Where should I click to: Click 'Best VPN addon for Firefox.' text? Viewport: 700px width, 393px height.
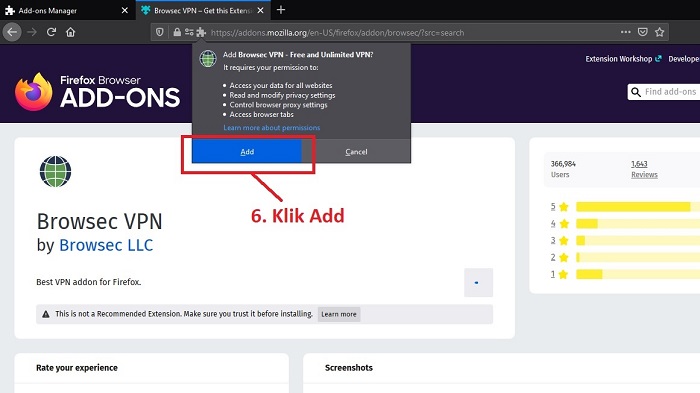pos(88,282)
